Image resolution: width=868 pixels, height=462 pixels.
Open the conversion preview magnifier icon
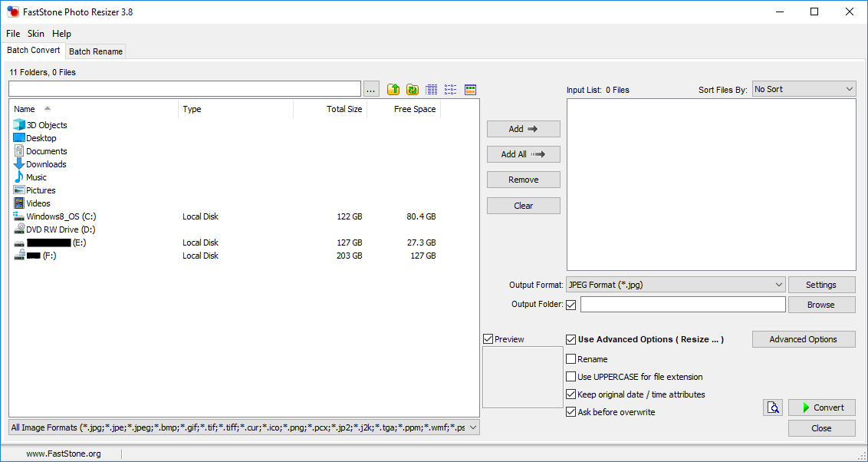(x=773, y=408)
